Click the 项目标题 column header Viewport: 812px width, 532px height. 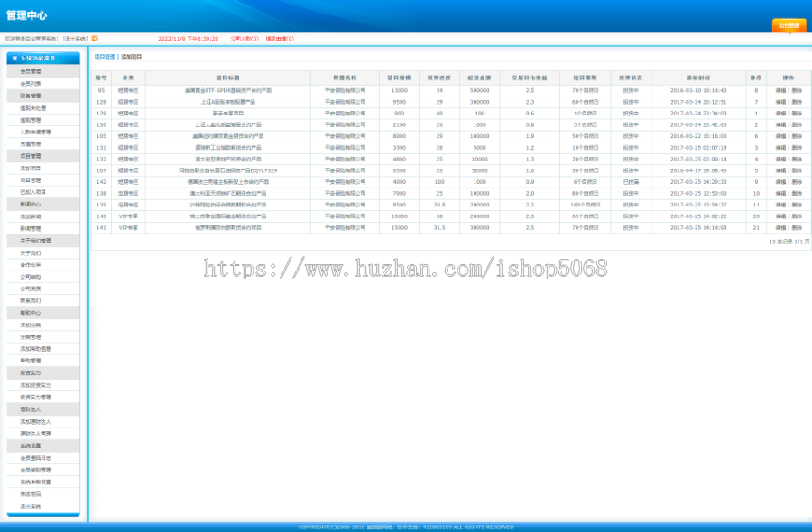(228, 78)
